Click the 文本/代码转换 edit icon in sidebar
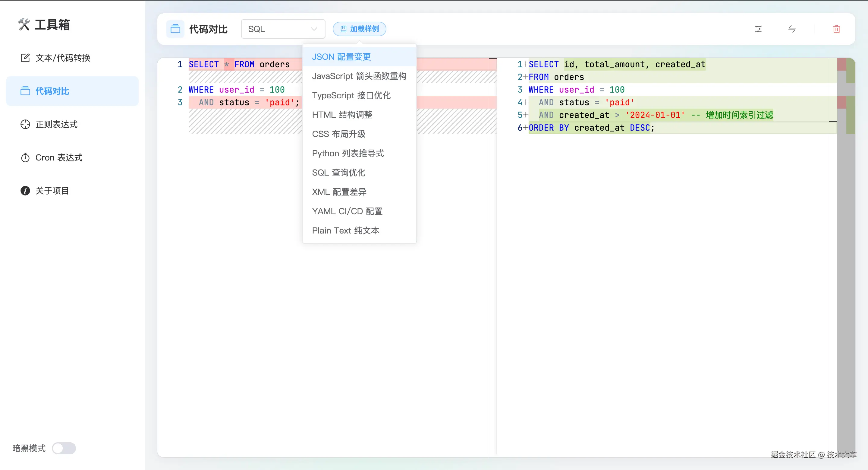This screenshot has width=868, height=470. (x=25, y=58)
